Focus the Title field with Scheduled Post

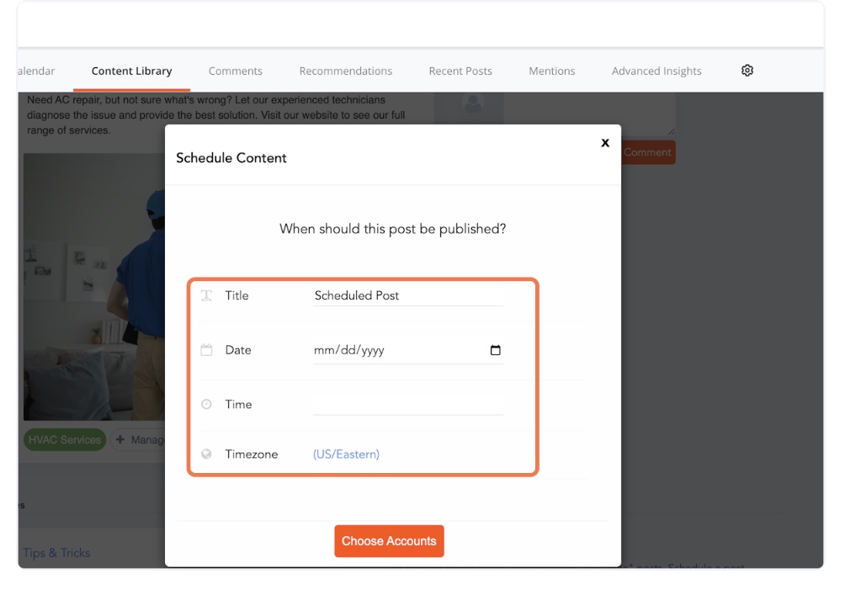407,295
